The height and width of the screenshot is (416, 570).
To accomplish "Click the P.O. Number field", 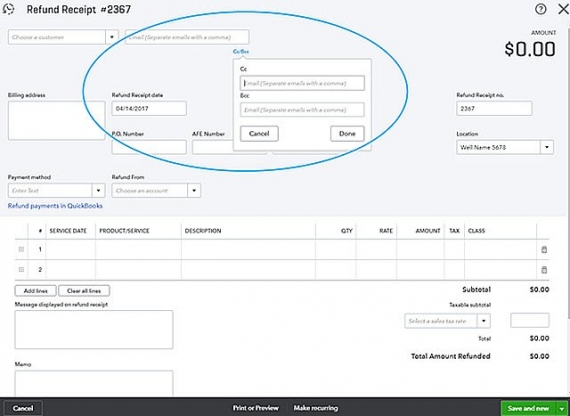I will tap(149, 147).
